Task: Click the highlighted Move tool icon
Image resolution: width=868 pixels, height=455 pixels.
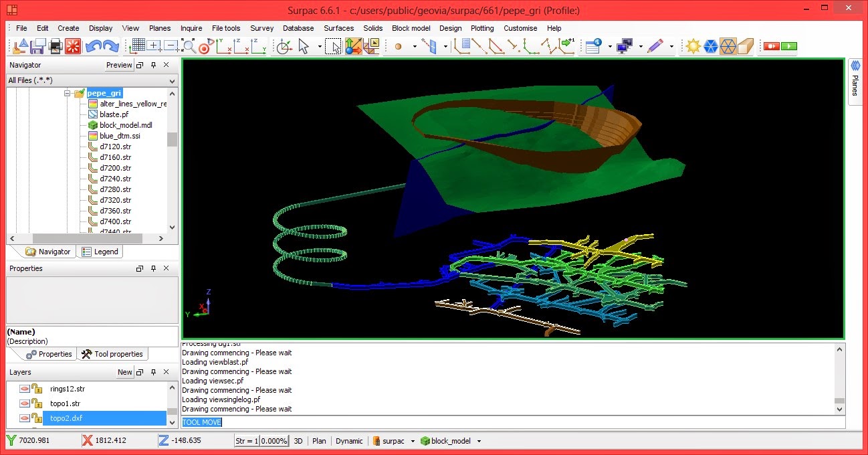Action: pyautogui.click(x=353, y=46)
